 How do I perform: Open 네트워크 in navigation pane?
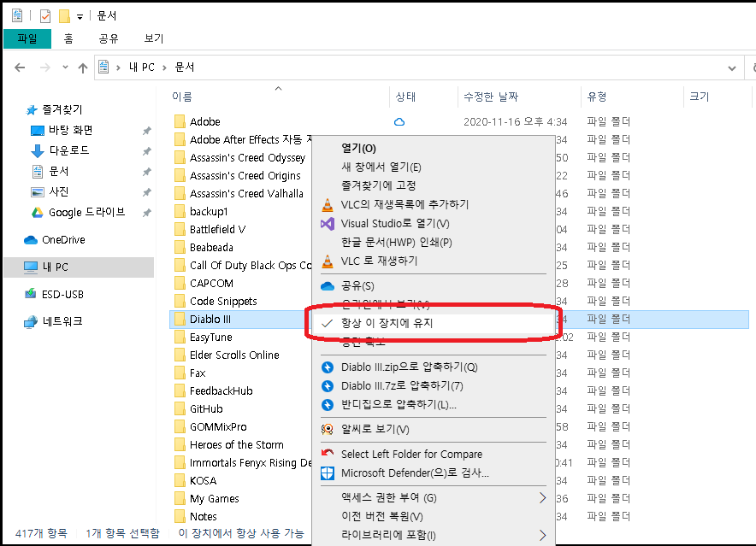(x=62, y=321)
